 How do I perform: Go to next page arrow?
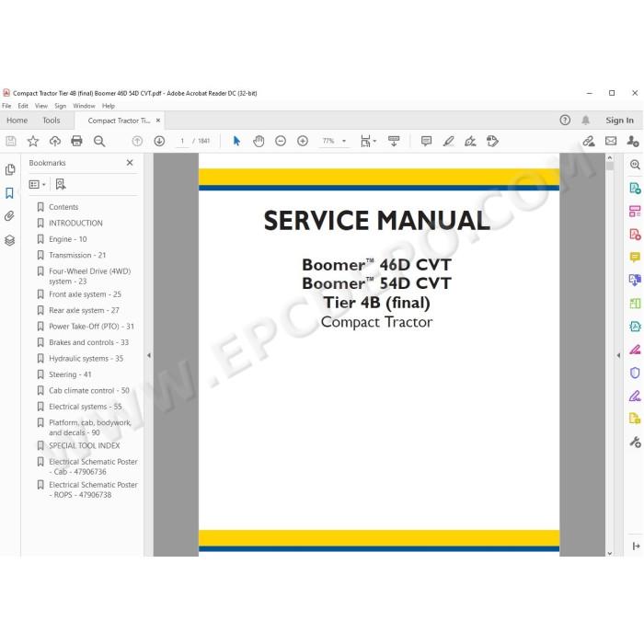coord(159,142)
